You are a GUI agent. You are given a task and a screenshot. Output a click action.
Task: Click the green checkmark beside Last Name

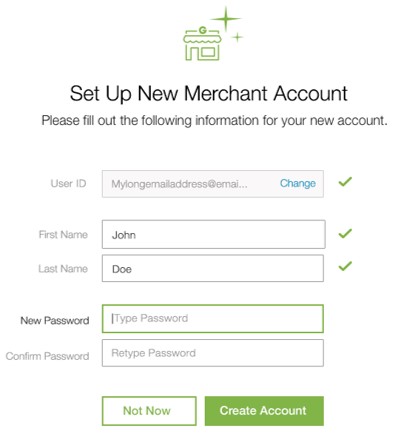point(345,266)
